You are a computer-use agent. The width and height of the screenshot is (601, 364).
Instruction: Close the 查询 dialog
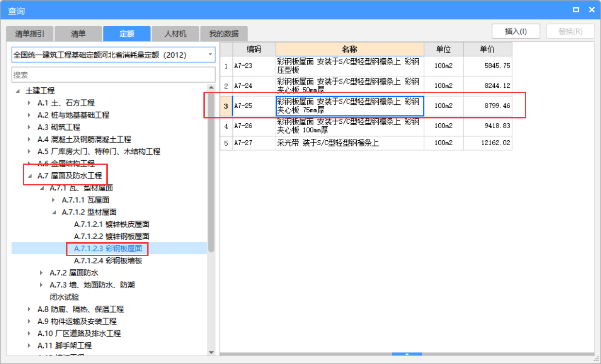591,10
